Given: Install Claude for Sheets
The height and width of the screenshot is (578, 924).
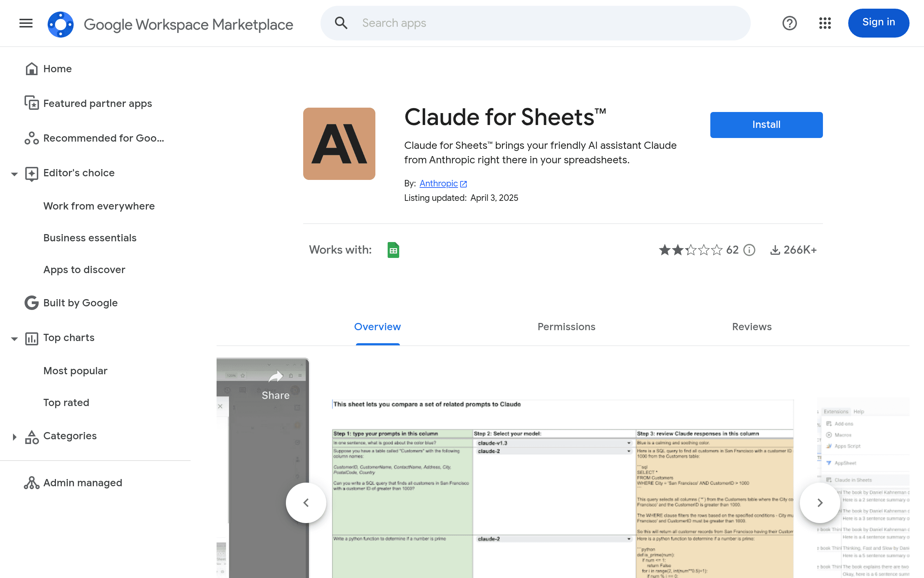Looking at the screenshot, I should pyautogui.click(x=766, y=125).
